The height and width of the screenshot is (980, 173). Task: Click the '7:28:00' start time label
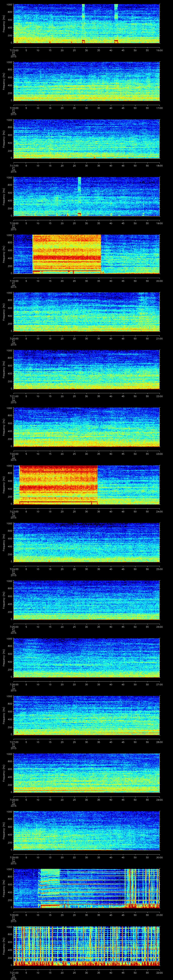tap(14, 799)
